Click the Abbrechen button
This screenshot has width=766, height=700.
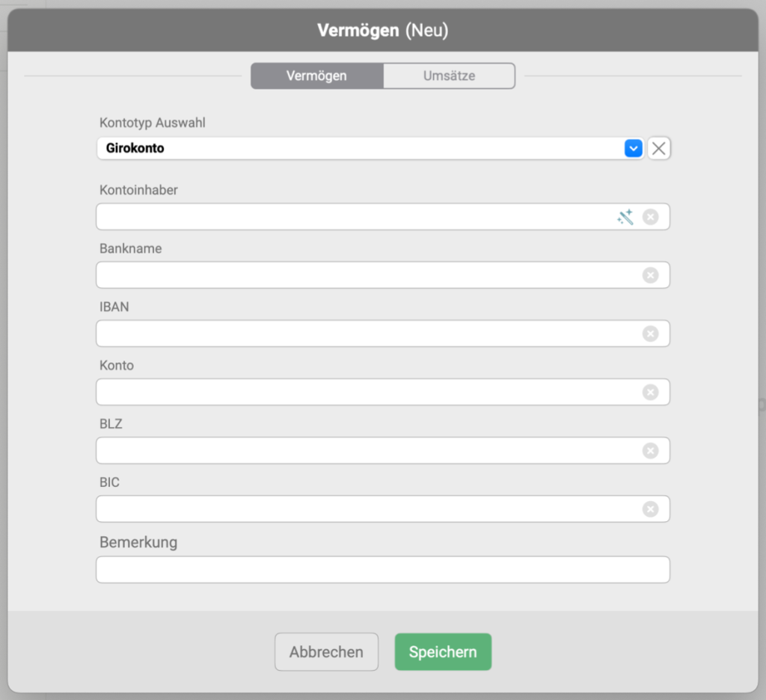pos(326,652)
